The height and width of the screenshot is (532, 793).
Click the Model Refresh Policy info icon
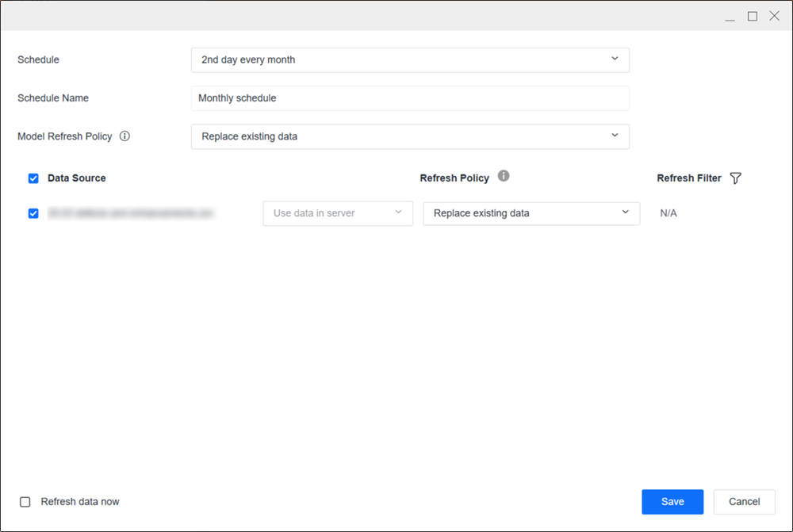point(125,136)
